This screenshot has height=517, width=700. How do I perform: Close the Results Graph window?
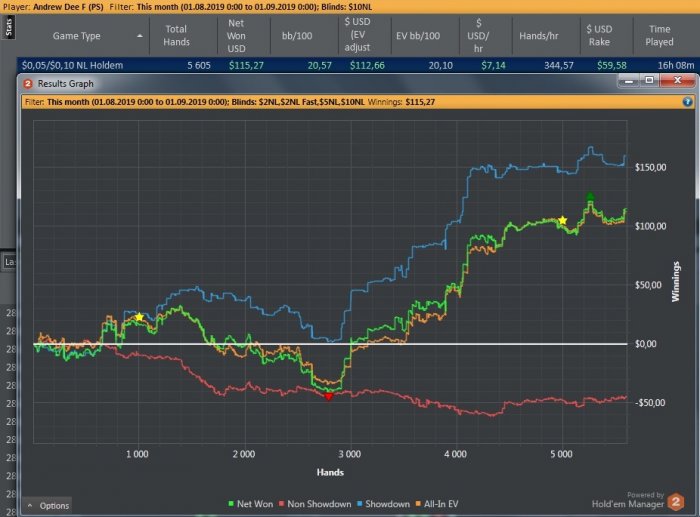coord(677,81)
